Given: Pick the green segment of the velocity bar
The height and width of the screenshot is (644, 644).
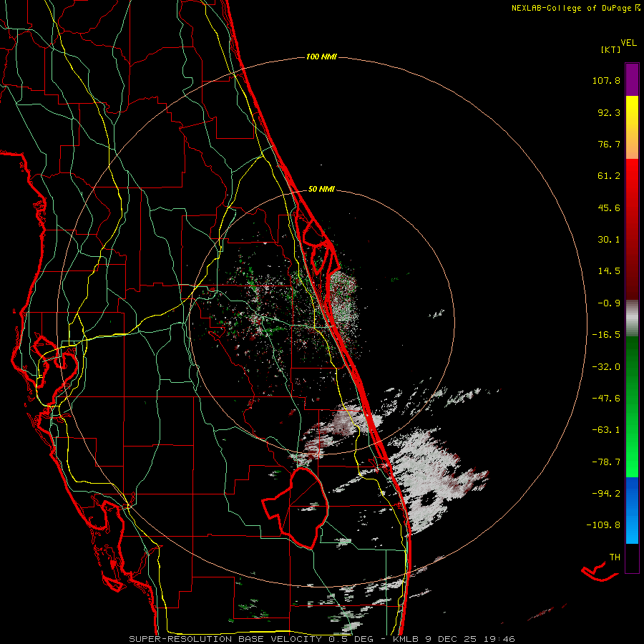Looking at the screenshot, I should tap(632, 406).
